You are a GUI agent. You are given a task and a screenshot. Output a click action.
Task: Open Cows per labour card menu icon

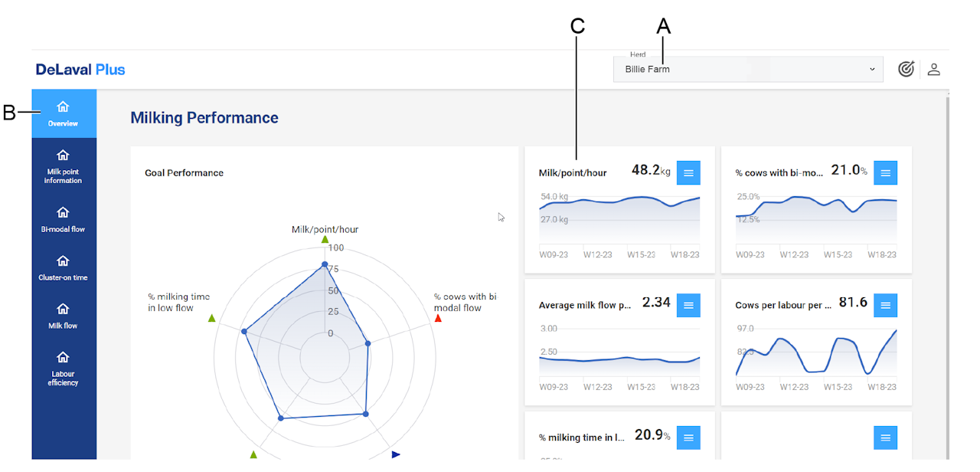885,305
